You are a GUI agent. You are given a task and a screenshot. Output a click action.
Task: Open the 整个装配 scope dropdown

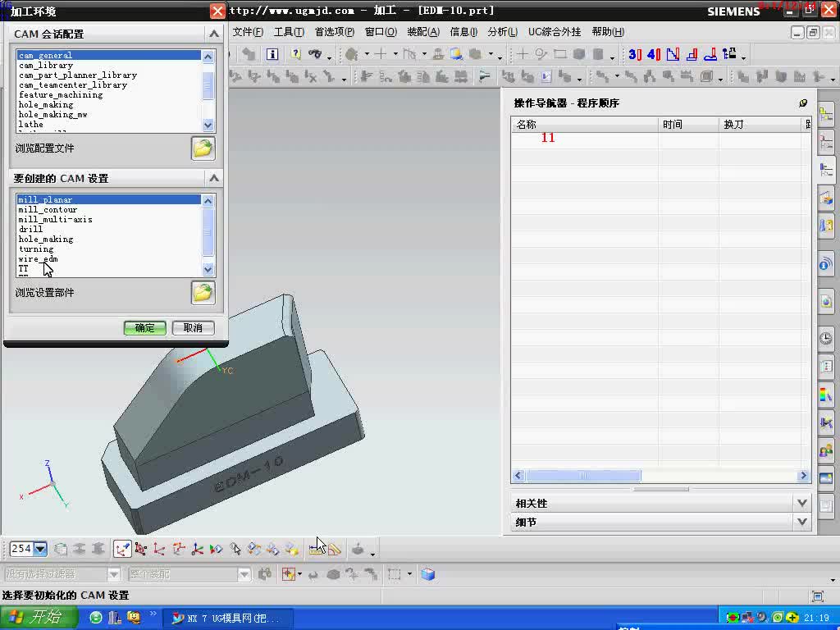pyautogui.click(x=244, y=574)
